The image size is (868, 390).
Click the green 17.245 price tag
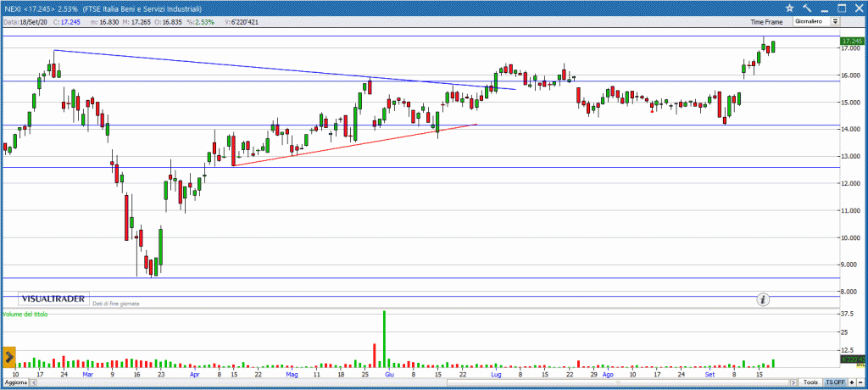(852, 41)
